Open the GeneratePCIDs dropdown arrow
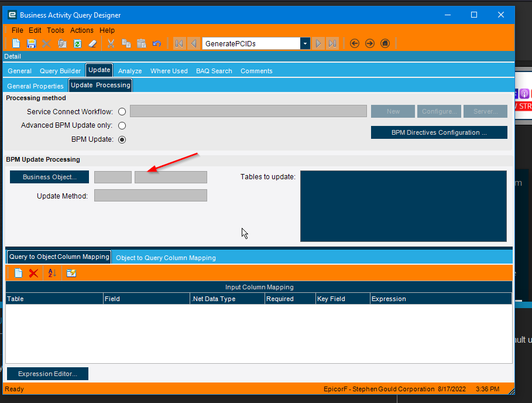This screenshot has height=403, width=532. click(x=305, y=43)
